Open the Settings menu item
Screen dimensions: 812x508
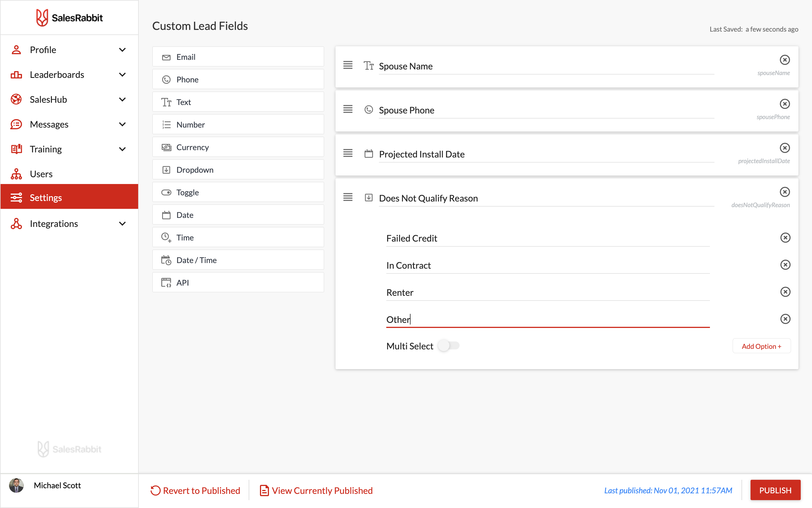point(69,196)
